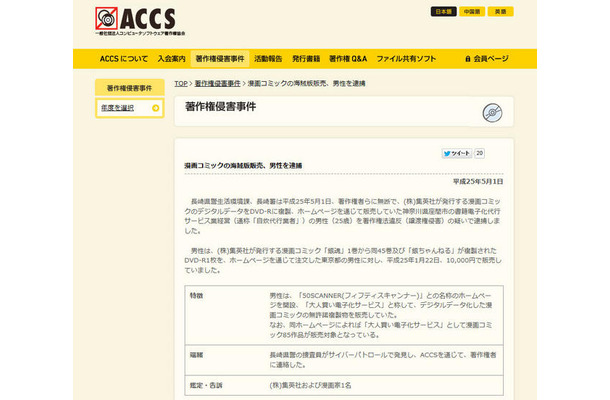610x400 pixels.
Task: Click article title 漫画コミックの海賊版販売、男性を逮捕
Action: (x=244, y=165)
